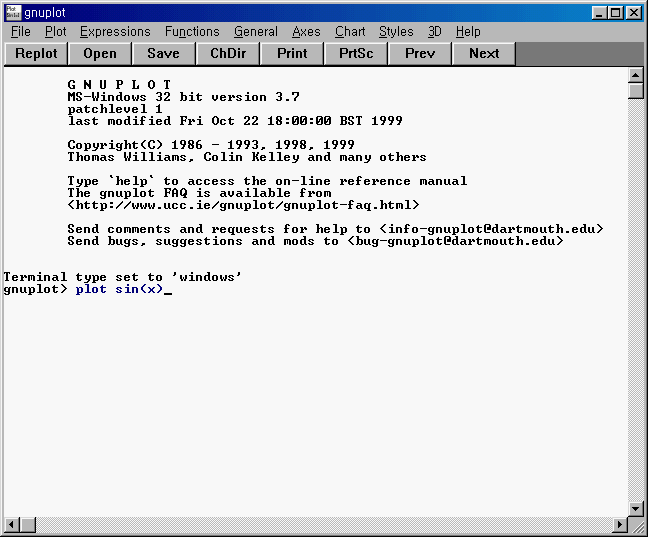
Task: Click 'Thomas Williams, Colin Kelley' line
Action: point(247,157)
